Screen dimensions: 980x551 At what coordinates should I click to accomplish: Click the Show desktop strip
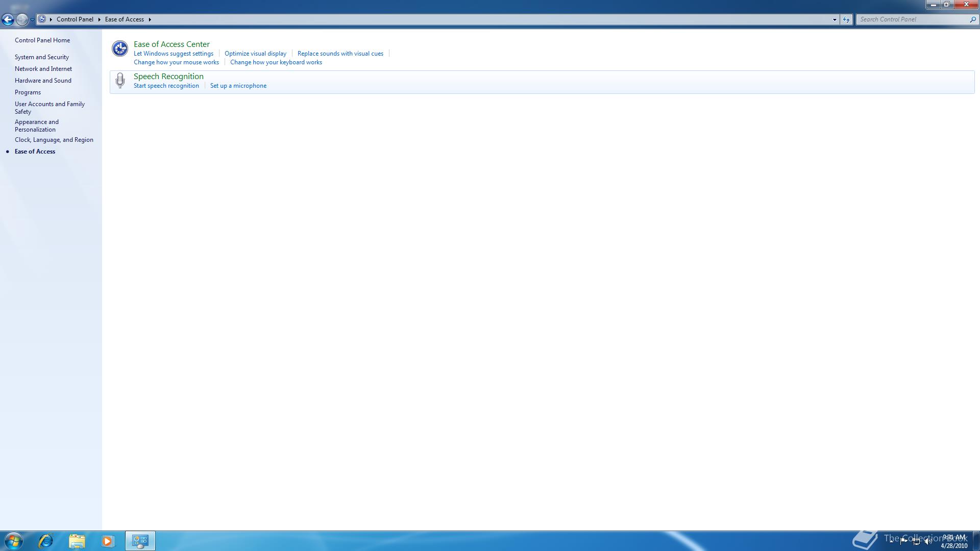976,541
